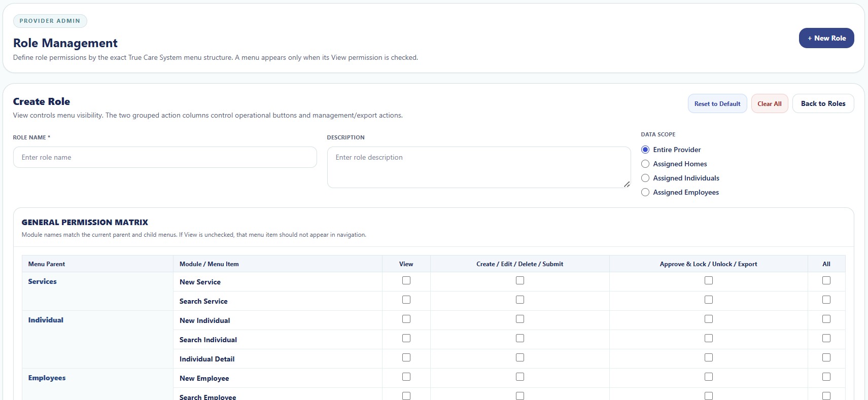Click the Search Service module name

click(x=203, y=301)
